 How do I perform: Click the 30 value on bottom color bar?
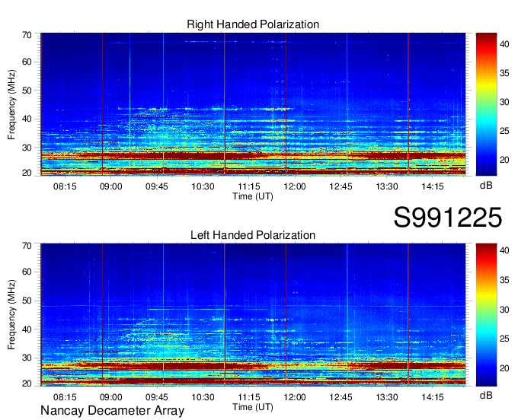point(504,310)
